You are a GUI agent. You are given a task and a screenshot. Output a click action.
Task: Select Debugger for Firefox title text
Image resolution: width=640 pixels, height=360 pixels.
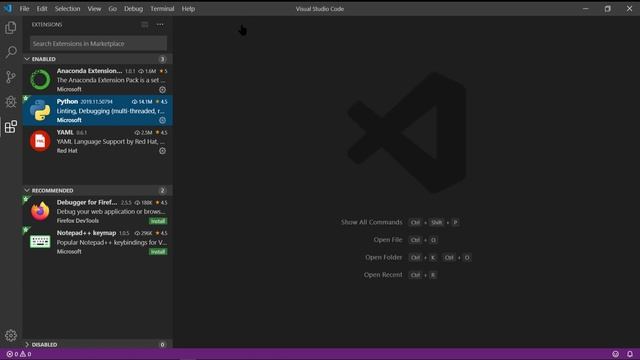[87, 202]
